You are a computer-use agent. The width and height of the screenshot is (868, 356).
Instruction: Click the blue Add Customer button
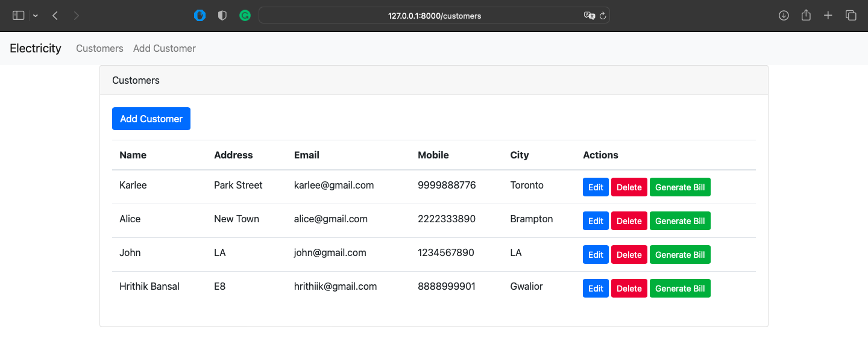tap(151, 119)
